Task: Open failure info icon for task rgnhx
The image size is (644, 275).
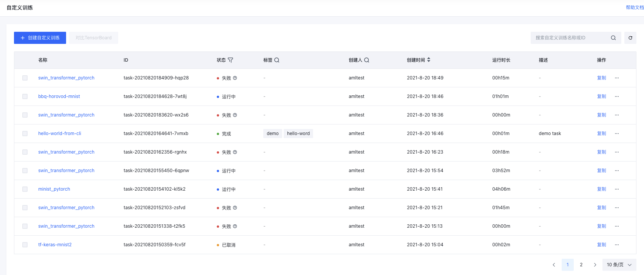Action: (x=235, y=152)
